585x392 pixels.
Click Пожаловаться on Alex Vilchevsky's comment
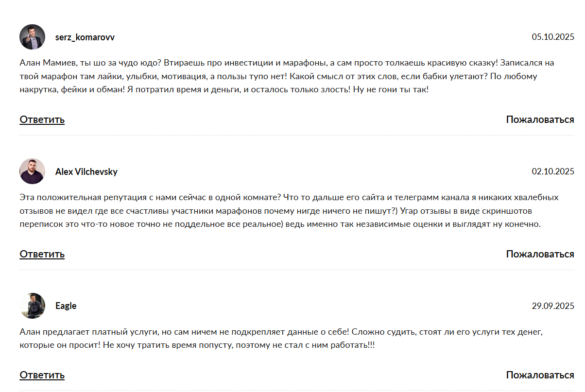(540, 254)
